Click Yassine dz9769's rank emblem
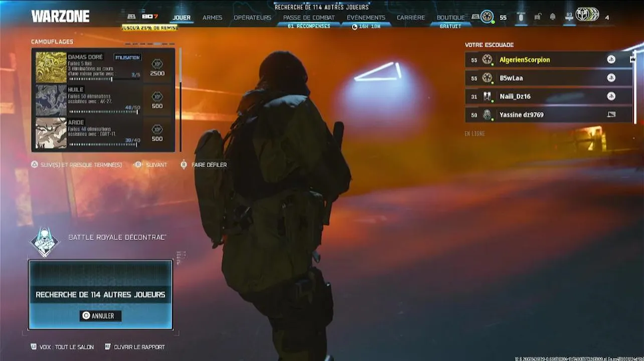644x361 pixels. point(487,115)
